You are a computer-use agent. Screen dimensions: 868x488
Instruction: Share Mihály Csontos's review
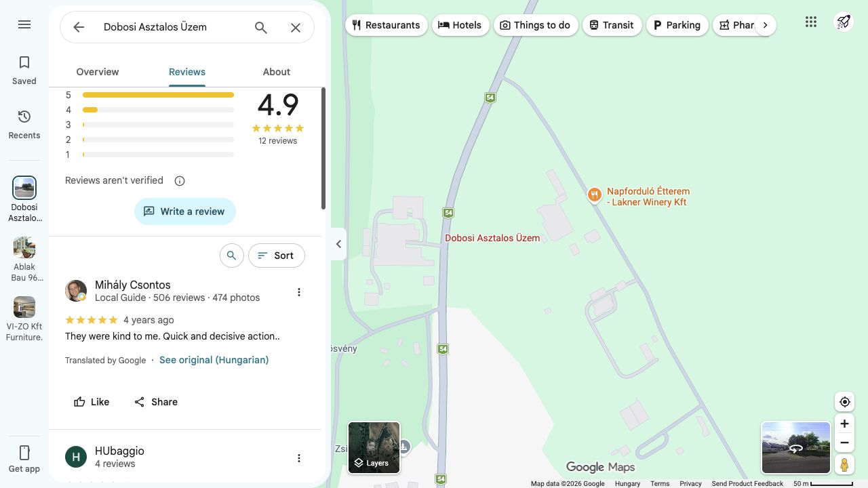click(x=155, y=402)
